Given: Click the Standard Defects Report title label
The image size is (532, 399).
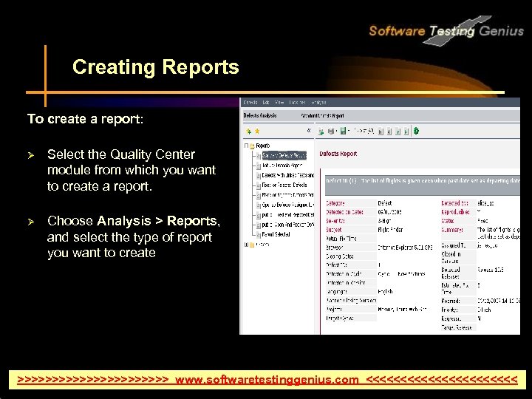Looking at the screenshot, I should [x=322, y=115].
